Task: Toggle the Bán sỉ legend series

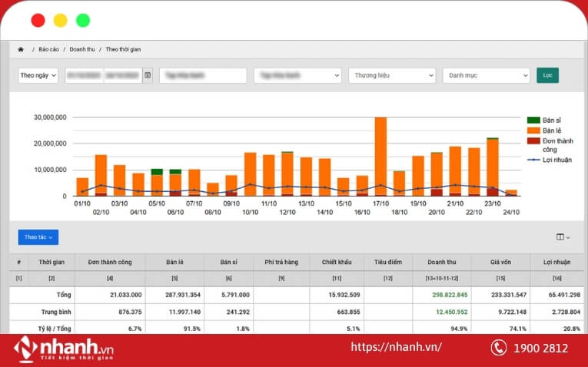Action: point(533,121)
